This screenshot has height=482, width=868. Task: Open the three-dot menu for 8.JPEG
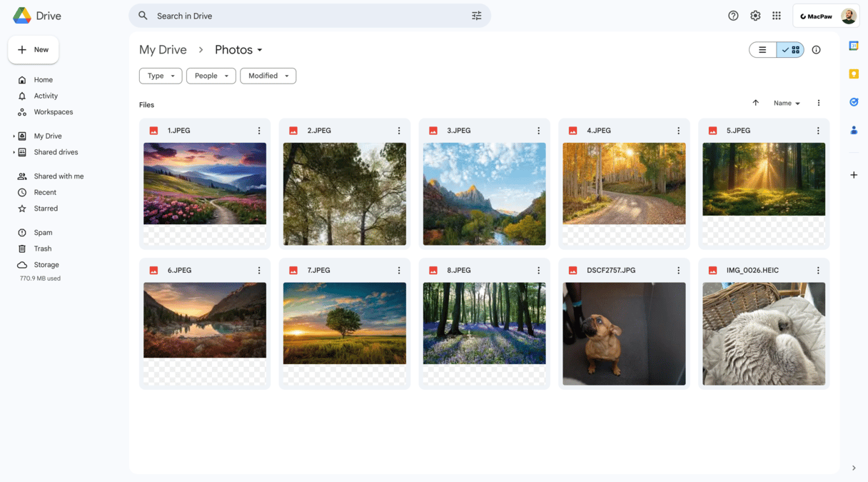click(x=539, y=271)
